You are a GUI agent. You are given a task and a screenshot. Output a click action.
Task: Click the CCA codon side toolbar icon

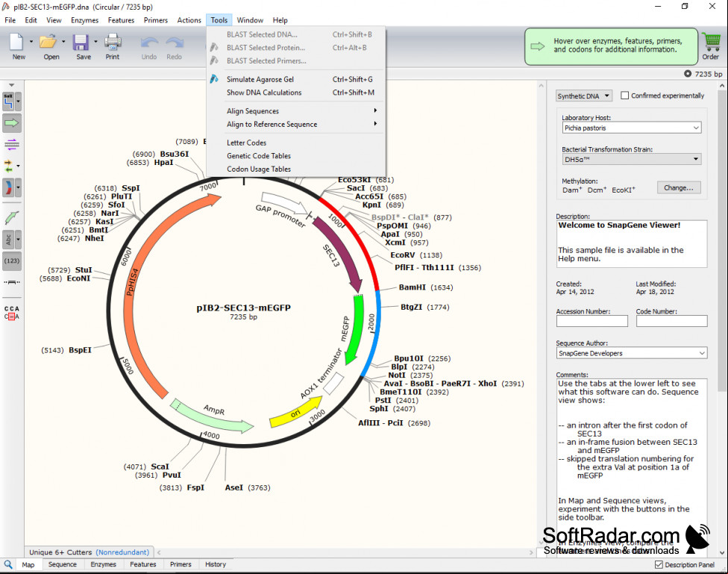12,312
